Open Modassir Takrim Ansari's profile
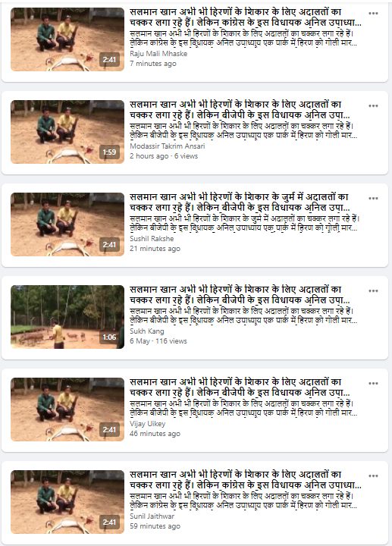The height and width of the screenshot is (546, 392). pos(167,146)
